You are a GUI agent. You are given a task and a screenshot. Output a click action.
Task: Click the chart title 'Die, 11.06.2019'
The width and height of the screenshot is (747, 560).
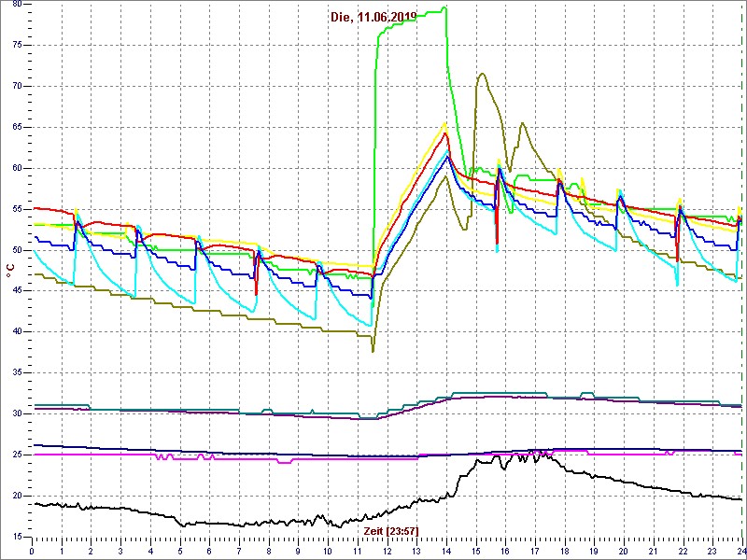point(373,17)
